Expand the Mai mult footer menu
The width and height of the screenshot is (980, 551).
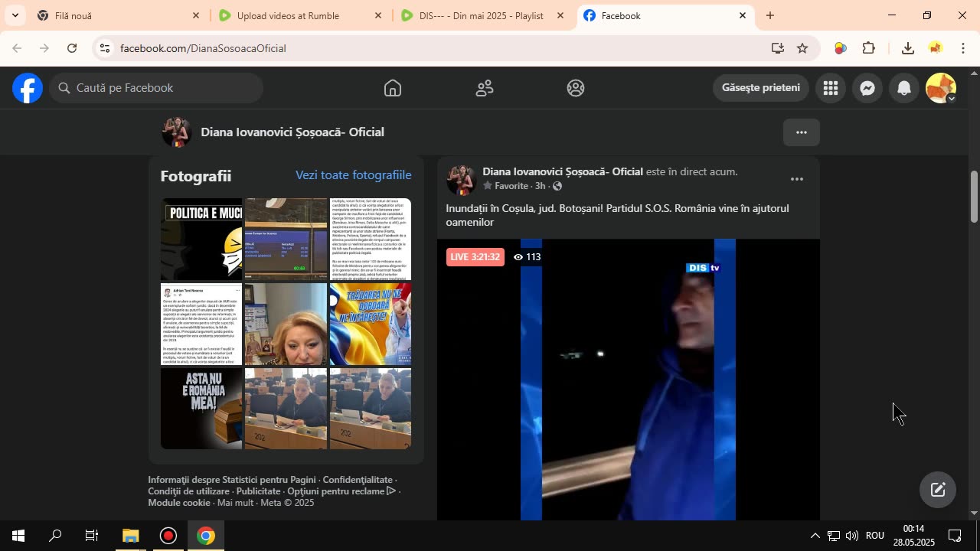coord(235,503)
